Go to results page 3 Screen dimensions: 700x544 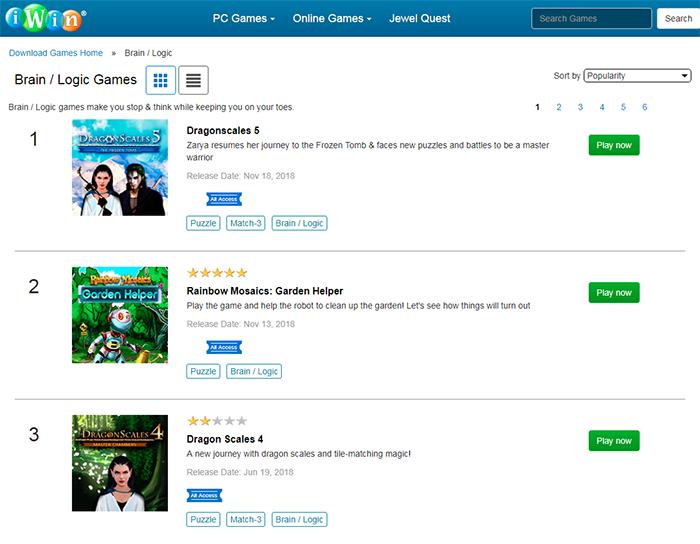[x=580, y=107]
